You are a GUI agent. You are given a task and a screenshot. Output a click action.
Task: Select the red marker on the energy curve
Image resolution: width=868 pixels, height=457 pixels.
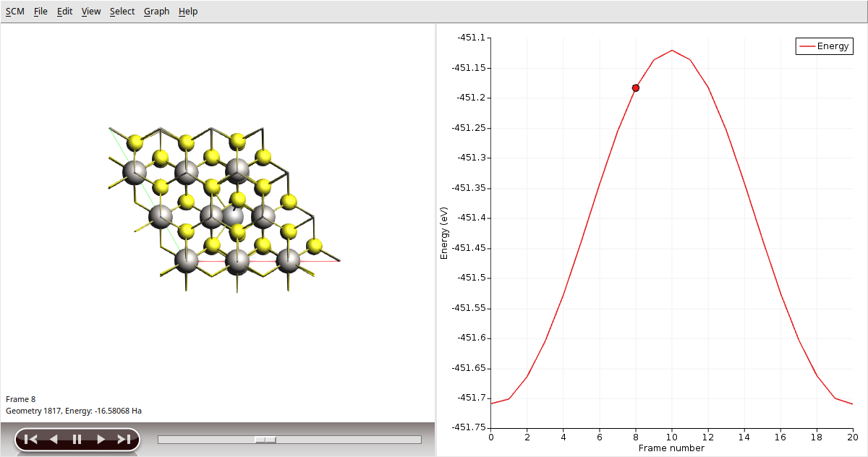tap(636, 88)
